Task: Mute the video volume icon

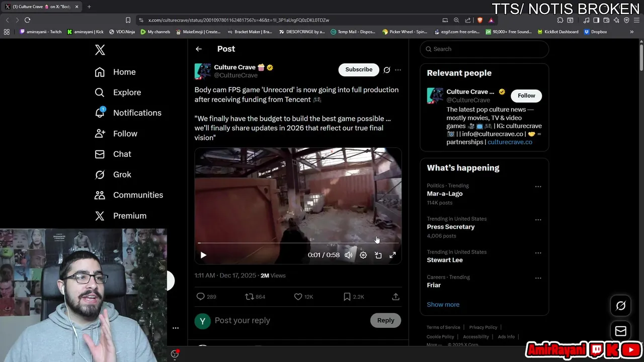Action: click(x=348, y=255)
